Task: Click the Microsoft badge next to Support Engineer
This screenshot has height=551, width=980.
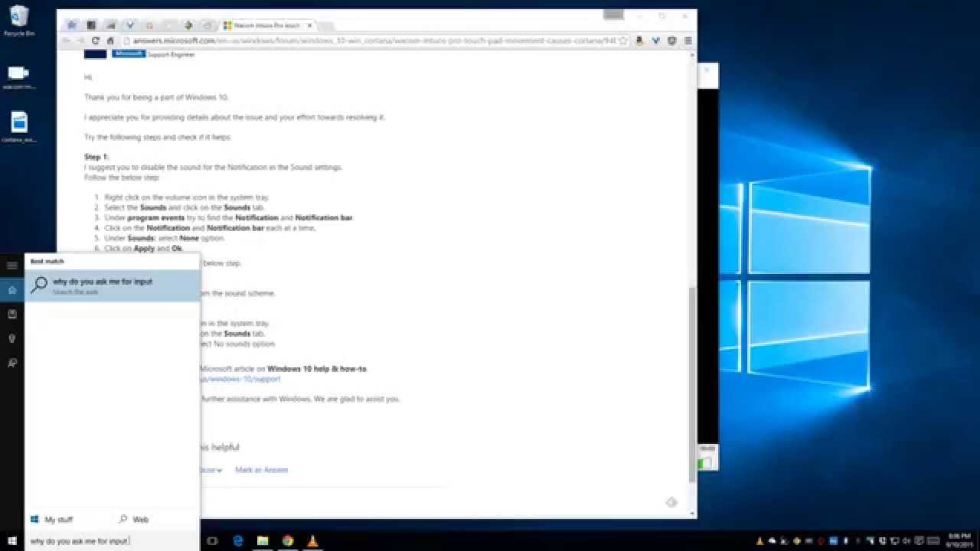Action: click(x=129, y=54)
